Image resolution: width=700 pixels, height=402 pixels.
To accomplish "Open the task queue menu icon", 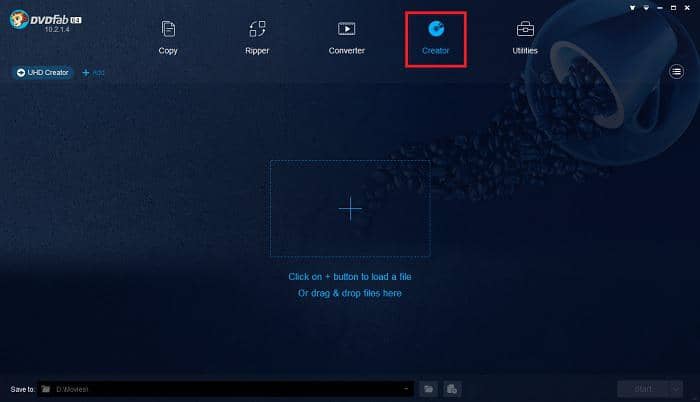I will pos(676,71).
